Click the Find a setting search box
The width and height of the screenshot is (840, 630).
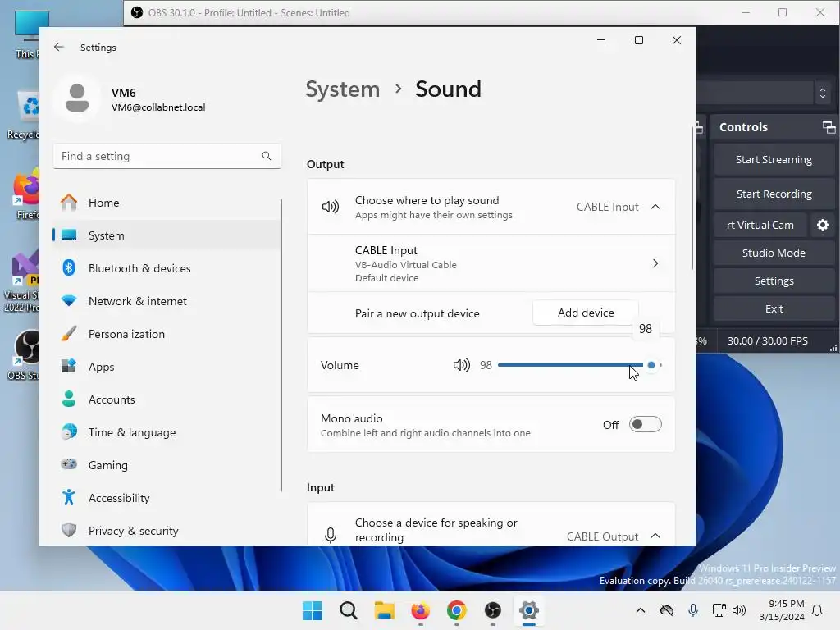coord(167,156)
